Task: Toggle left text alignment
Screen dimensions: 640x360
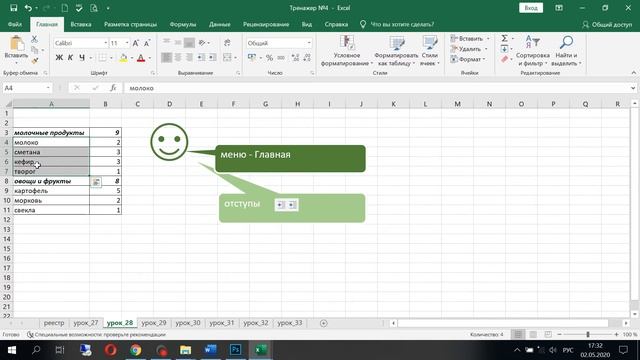Action: [167, 58]
